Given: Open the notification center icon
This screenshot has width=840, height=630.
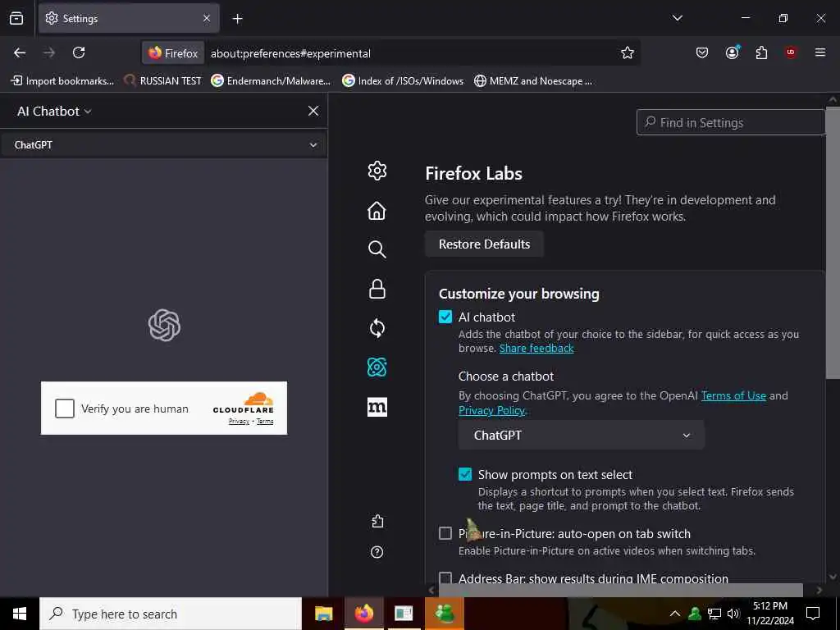Looking at the screenshot, I should click(813, 614).
